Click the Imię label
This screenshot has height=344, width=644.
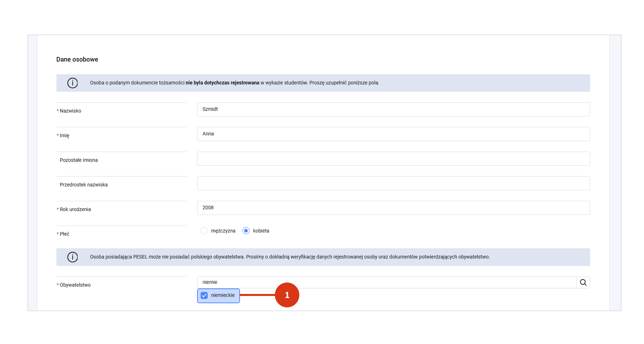(64, 136)
